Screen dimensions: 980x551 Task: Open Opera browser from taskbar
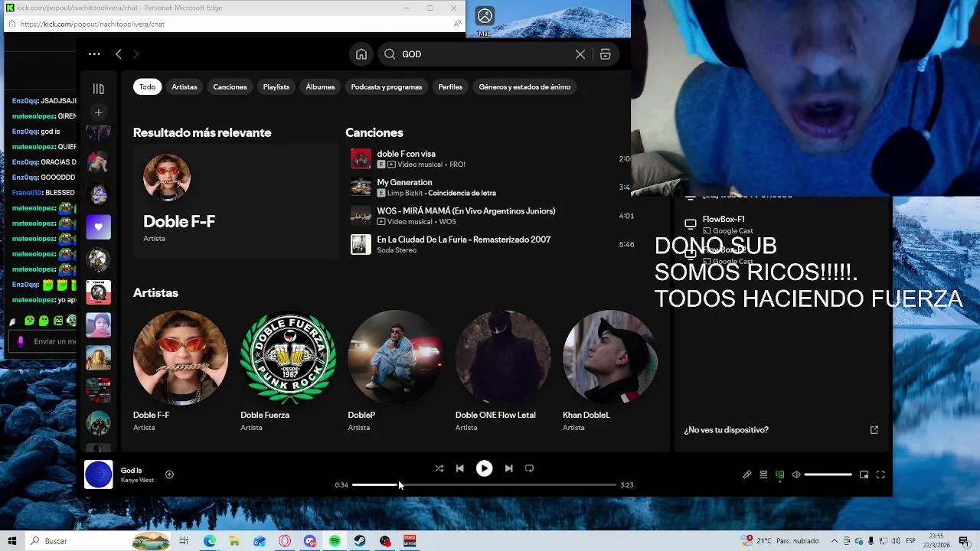[x=285, y=541]
